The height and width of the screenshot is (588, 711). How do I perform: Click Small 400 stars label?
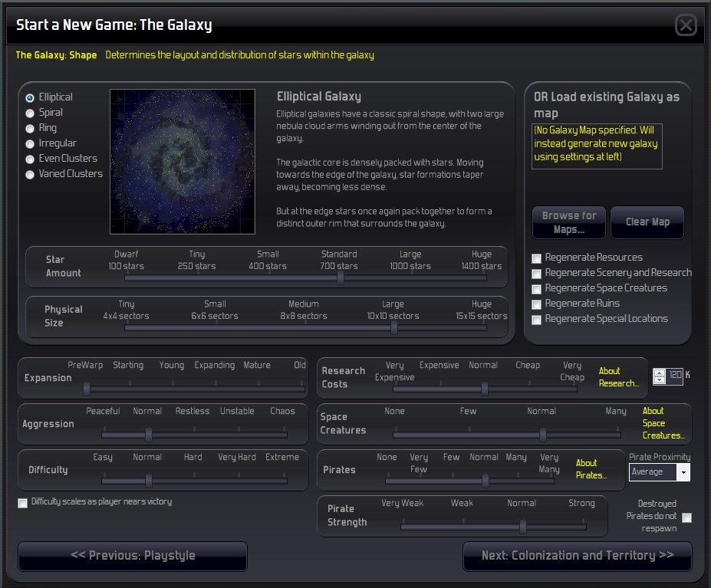268,260
